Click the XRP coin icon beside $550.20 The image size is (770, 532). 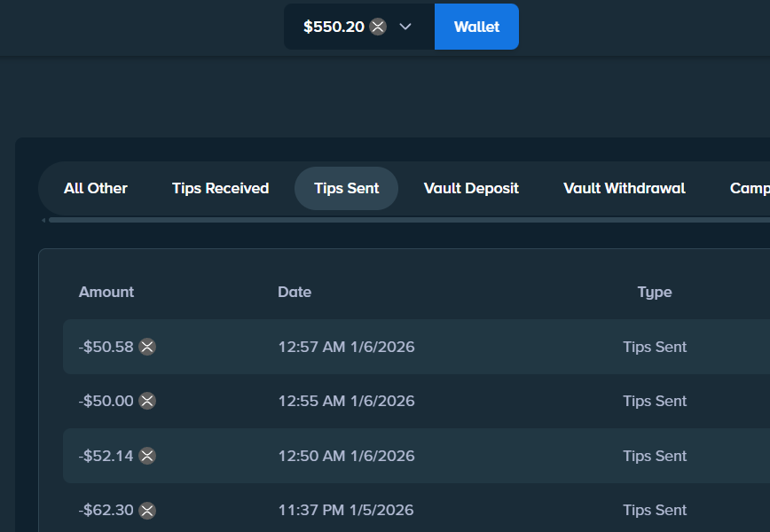coord(378,27)
